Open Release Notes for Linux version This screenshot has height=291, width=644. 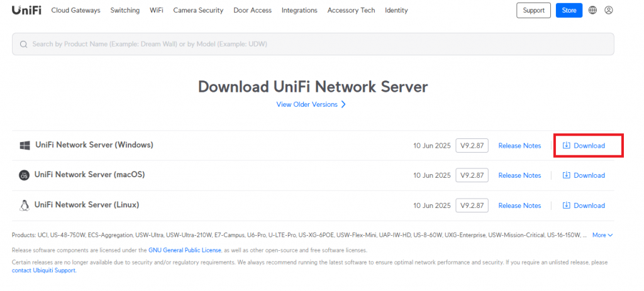click(519, 206)
